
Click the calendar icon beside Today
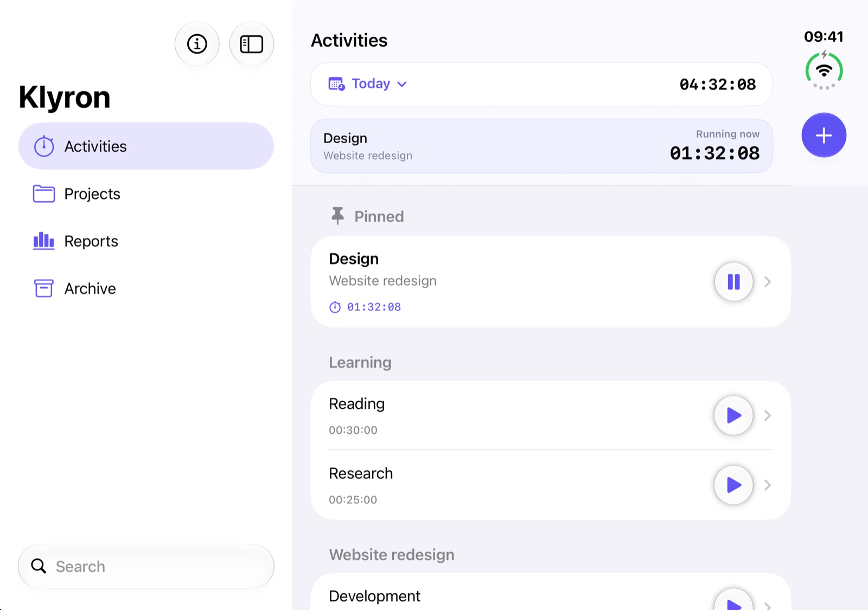pyautogui.click(x=336, y=84)
